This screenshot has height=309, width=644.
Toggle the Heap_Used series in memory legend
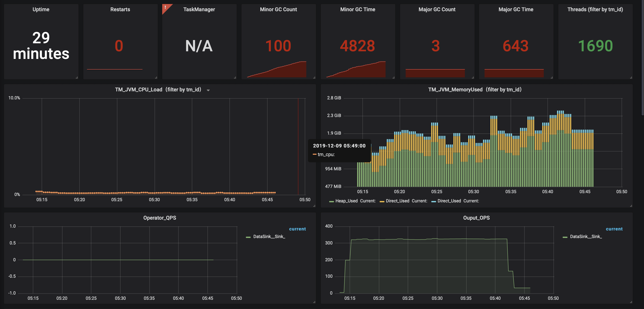(346, 201)
